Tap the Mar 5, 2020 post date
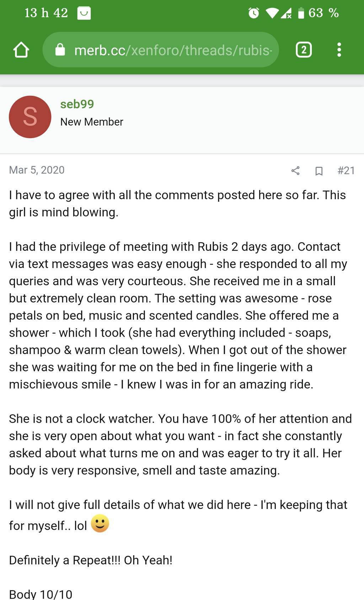Viewport: 364px width, 600px height. (37, 170)
